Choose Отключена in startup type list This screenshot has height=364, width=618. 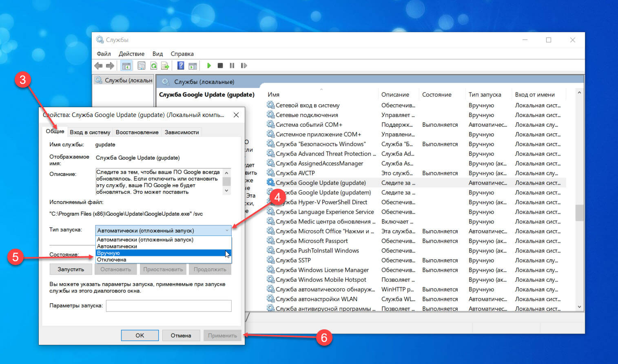(x=163, y=260)
